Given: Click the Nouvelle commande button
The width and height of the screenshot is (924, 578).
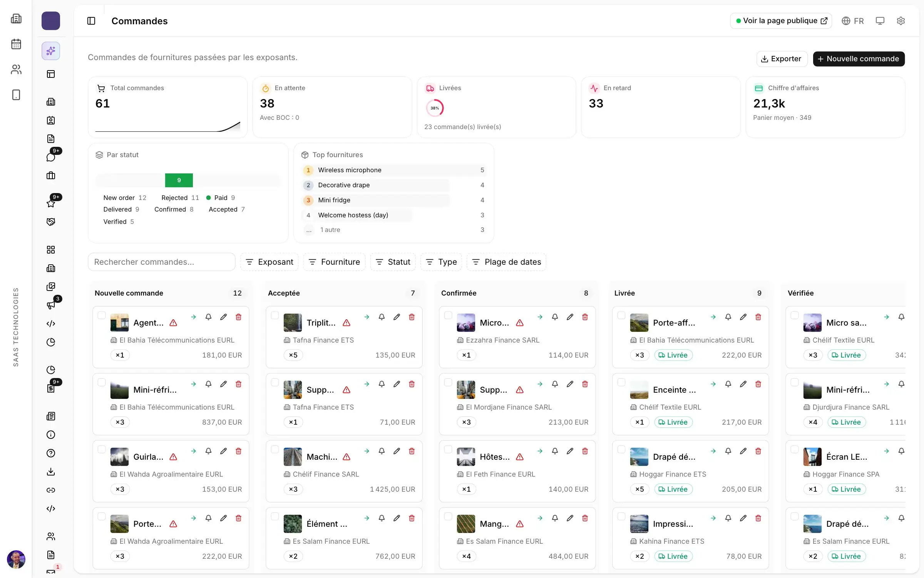Looking at the screenshot, I should point(859,59).
